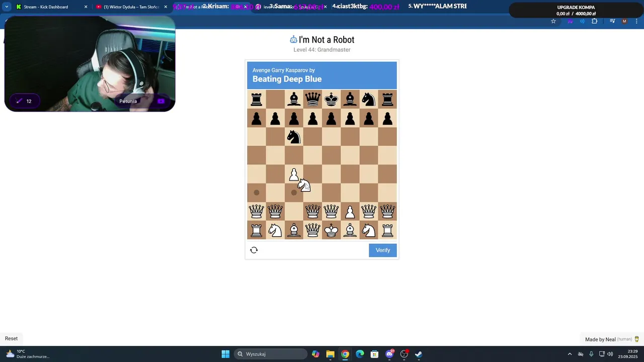Open File Explorer from the taskbar
644x362 pixels.
(x=330, y=354)
